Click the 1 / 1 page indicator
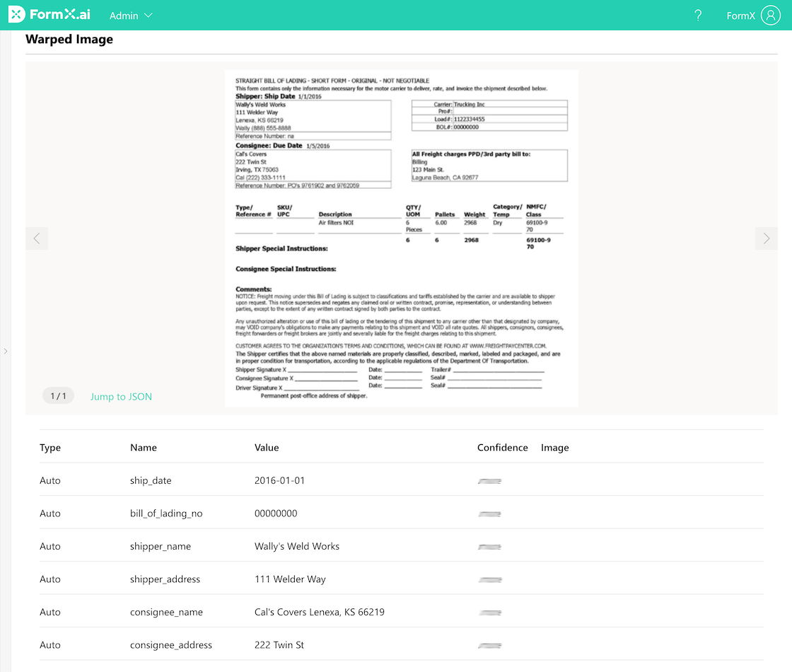Viewport: 792px width, 672px height. 58,396
